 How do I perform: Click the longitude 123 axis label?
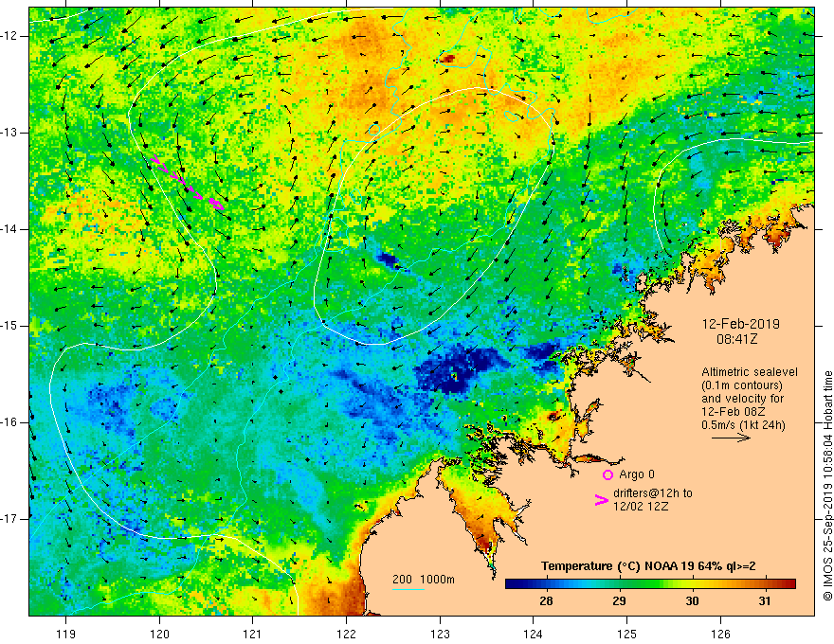coord(440,634)
